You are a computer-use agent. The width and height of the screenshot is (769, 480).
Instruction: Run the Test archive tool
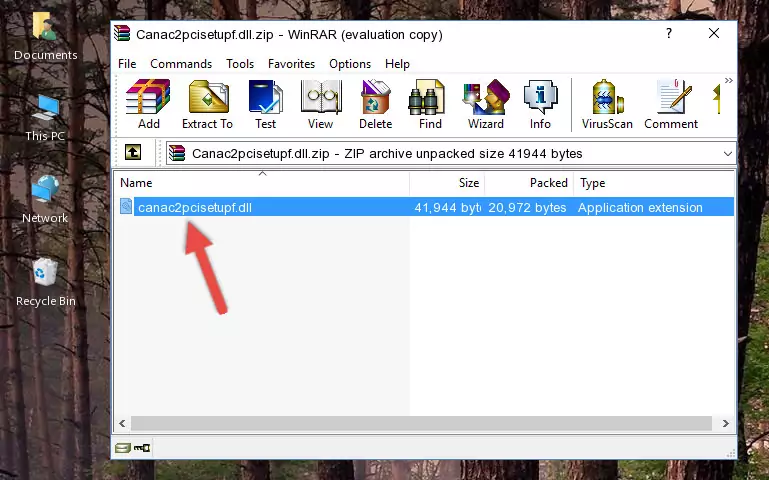click(x=265, y=104)
